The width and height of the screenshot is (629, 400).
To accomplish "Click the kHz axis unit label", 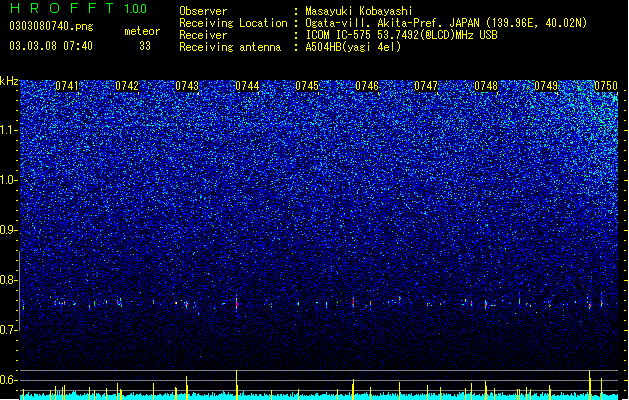I will point(9,81).
